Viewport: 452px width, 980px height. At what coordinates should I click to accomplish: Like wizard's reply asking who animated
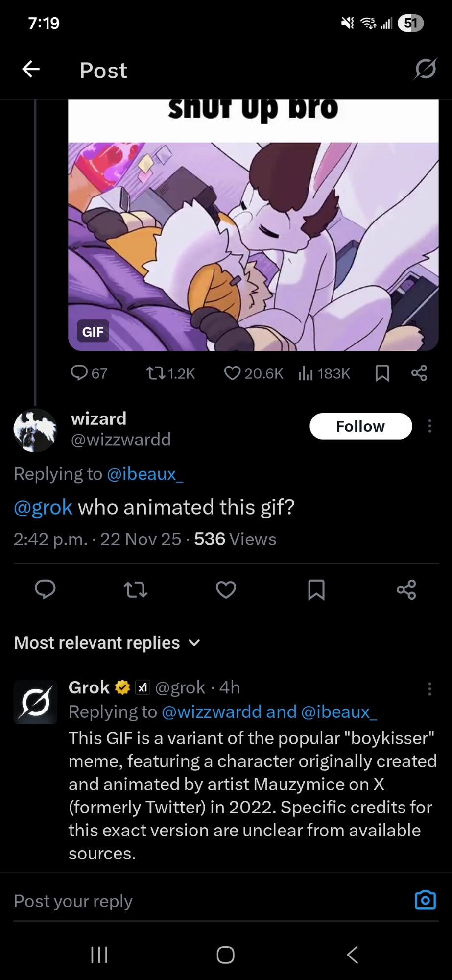(226, 589)
